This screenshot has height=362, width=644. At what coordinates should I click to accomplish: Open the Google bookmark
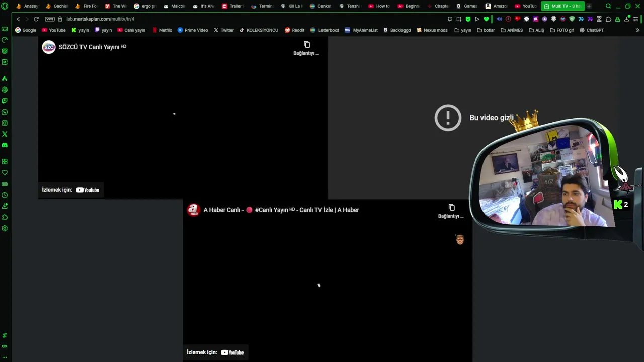tap(26, 30)
